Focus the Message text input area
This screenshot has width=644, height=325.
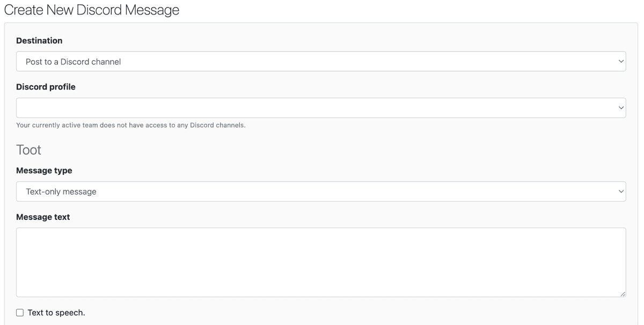click(x=321, y=262)
